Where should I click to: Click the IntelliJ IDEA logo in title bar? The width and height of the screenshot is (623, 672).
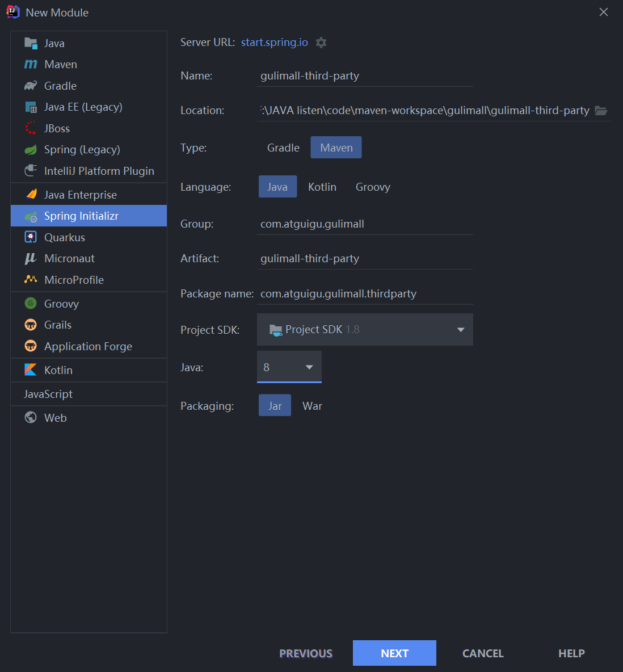(13, 12)
